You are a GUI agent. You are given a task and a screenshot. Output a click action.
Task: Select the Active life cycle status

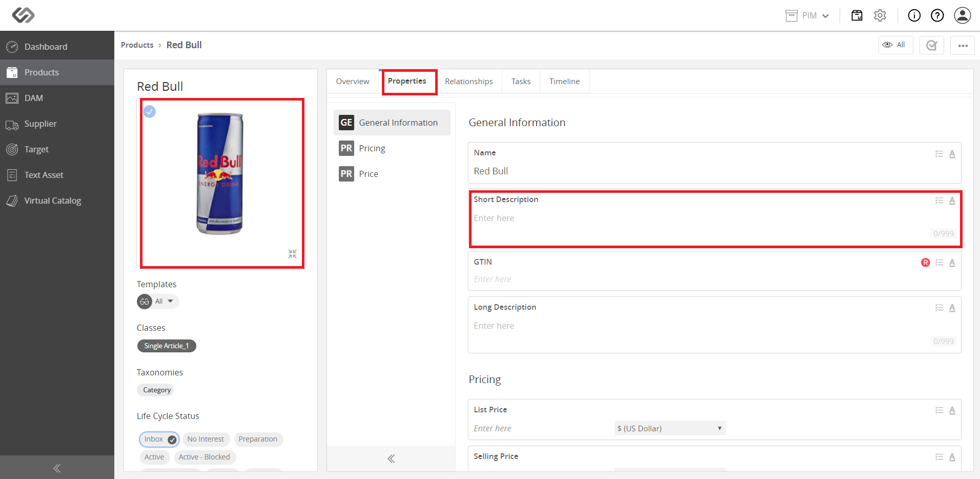(x=154, y=457)
